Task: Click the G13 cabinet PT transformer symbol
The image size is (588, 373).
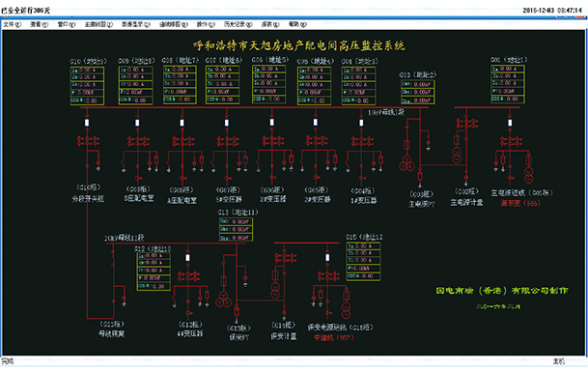Action: coord(223,299)
